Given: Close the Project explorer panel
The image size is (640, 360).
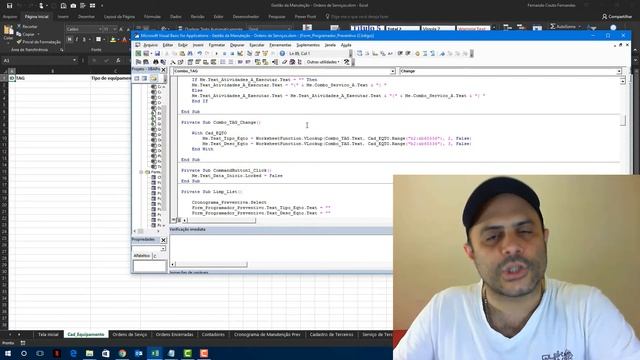Looking at the screenshot, I should (x=163, y=70).
